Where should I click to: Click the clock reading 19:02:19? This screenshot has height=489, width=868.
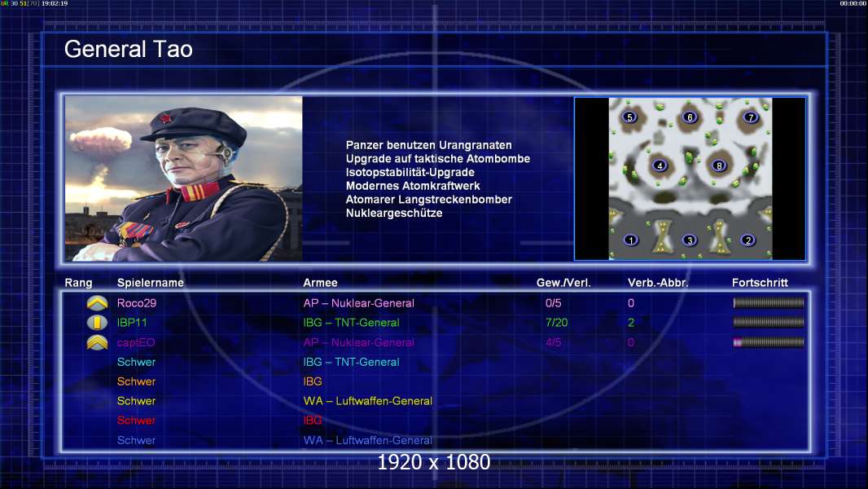point(55,3)
